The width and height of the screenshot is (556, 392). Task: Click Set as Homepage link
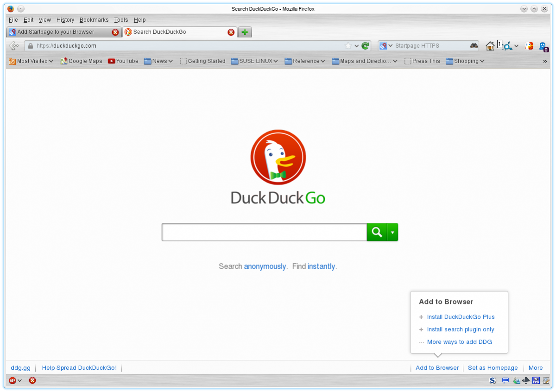493,368
